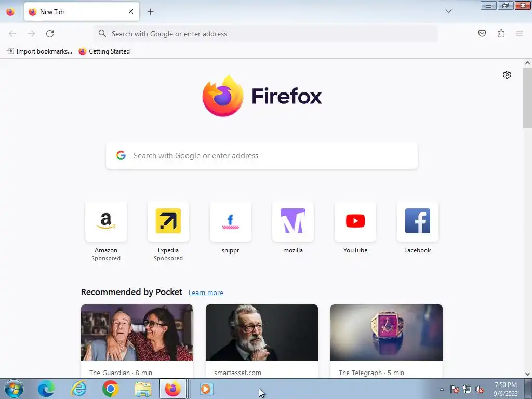This screenshot has height=399, width=532.
Task: Launch Internet Explorer from taskbar
Action: pos(78,389)
